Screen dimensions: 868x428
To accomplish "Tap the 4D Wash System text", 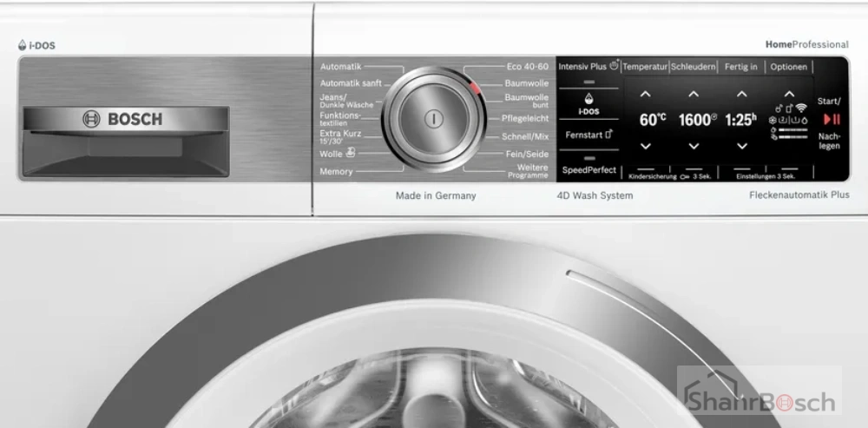I will [595, 195].
